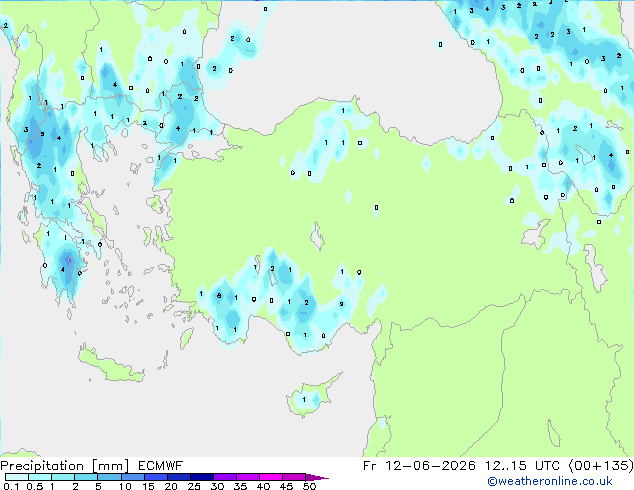Viewport: 634px width, 490px height.
Task: Click the "Fr" weekday label
Action: (x=370, y=466)
